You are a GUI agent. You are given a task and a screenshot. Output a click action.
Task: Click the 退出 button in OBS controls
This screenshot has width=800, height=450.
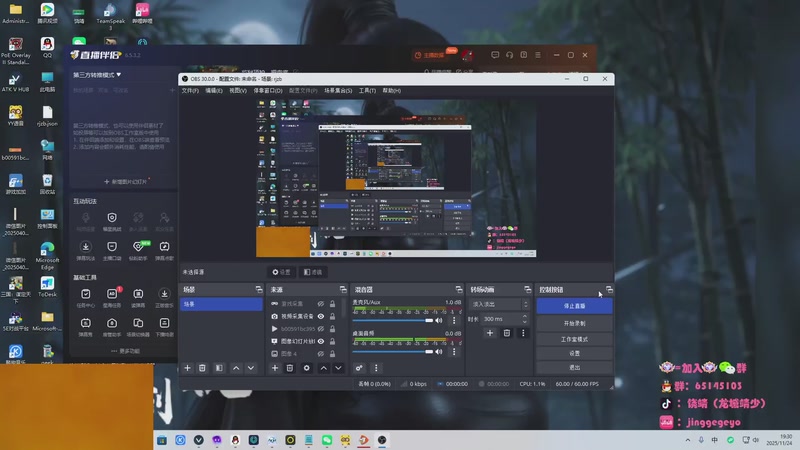click(574, 367)
